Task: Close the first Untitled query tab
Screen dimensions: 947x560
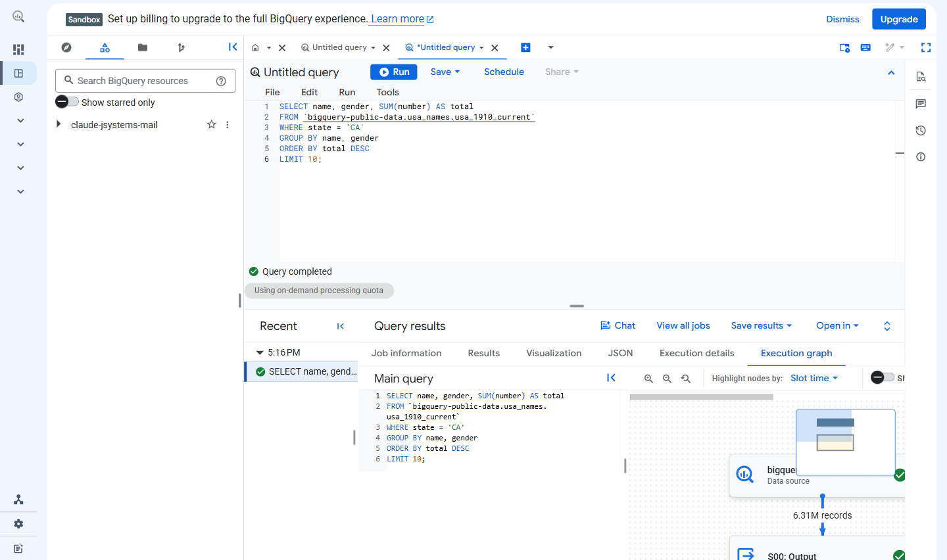Action: 387,48
